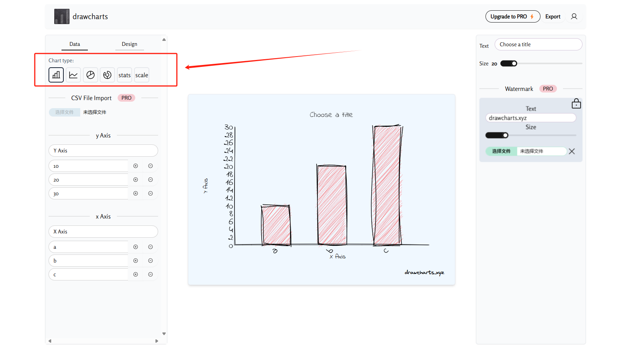Click the y value 20 input field
Viewport: 644px width, 350px height.
(x=89, y=180)
